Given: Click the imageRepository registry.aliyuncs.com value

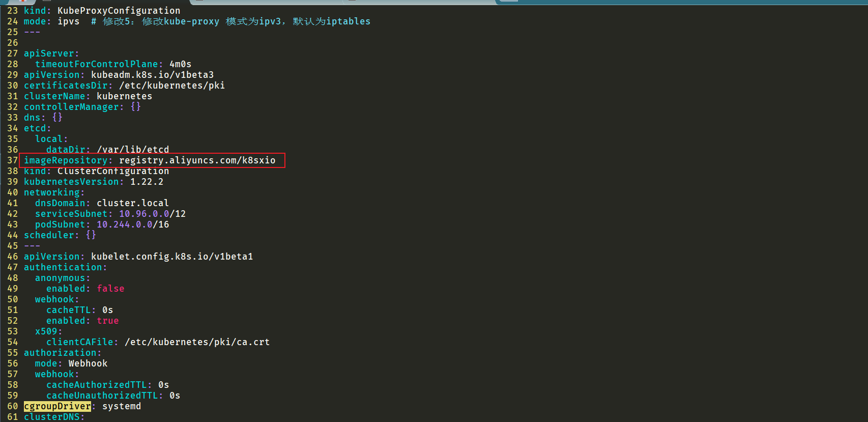Looking at the screenshot, I should point(197,160).
